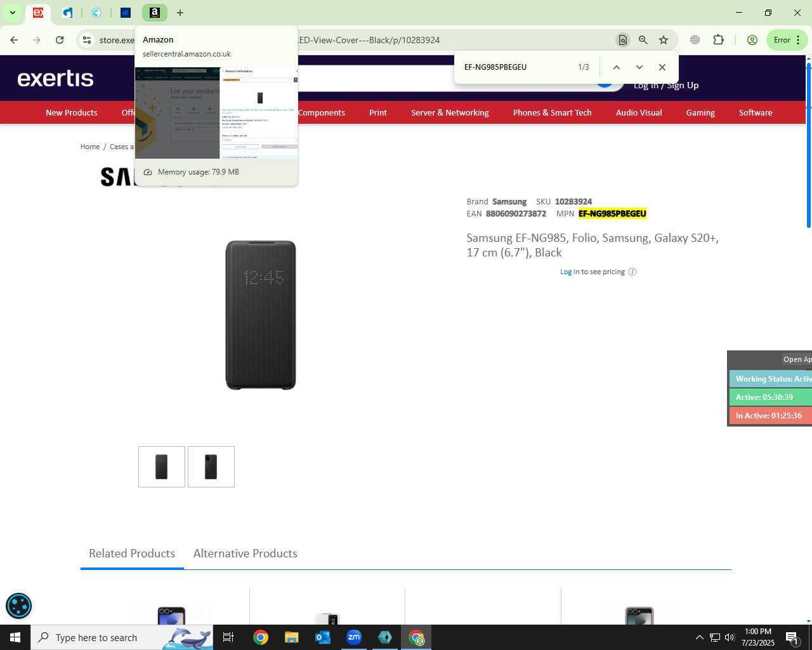Switch to the second browser tab
The image size is (812, 650).
tap(67, 13)
